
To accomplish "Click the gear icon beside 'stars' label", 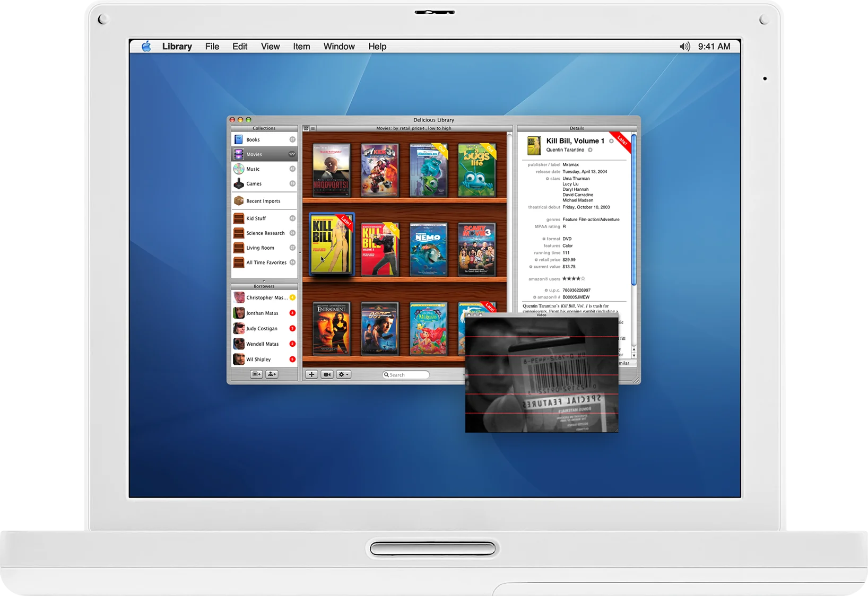I will pos(548,179).
